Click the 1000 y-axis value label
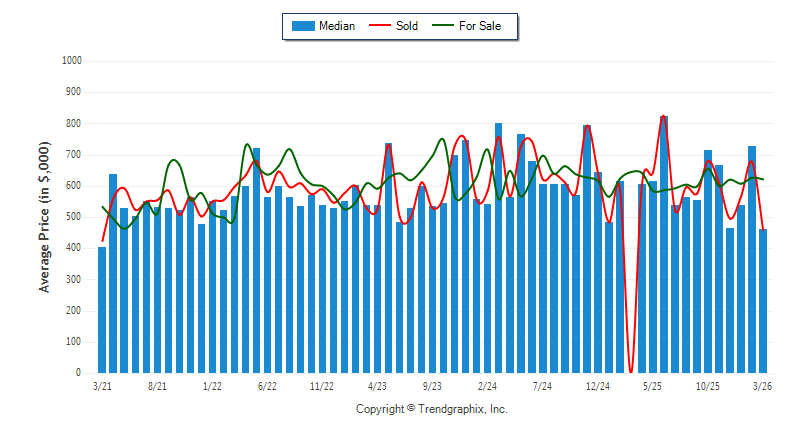800x434 pixels. 71,61
